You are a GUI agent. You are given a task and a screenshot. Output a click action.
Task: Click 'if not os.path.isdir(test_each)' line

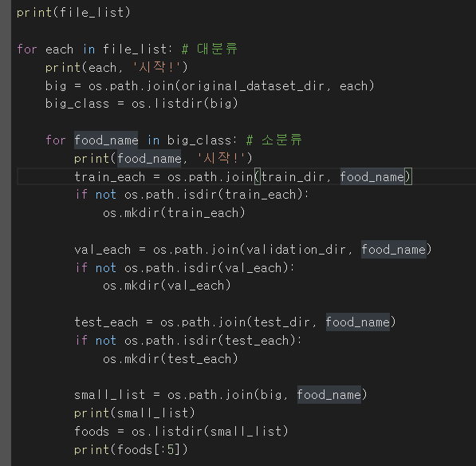coord(188,341)
